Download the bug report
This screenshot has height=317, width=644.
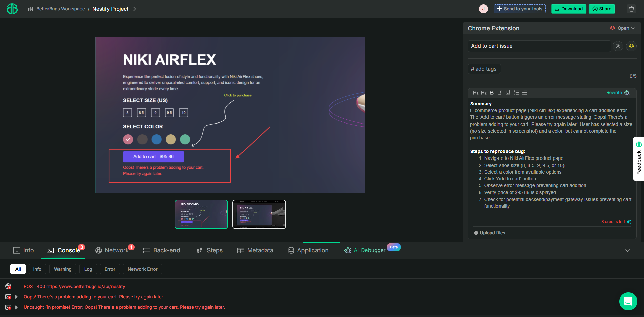tap(569, 9)
